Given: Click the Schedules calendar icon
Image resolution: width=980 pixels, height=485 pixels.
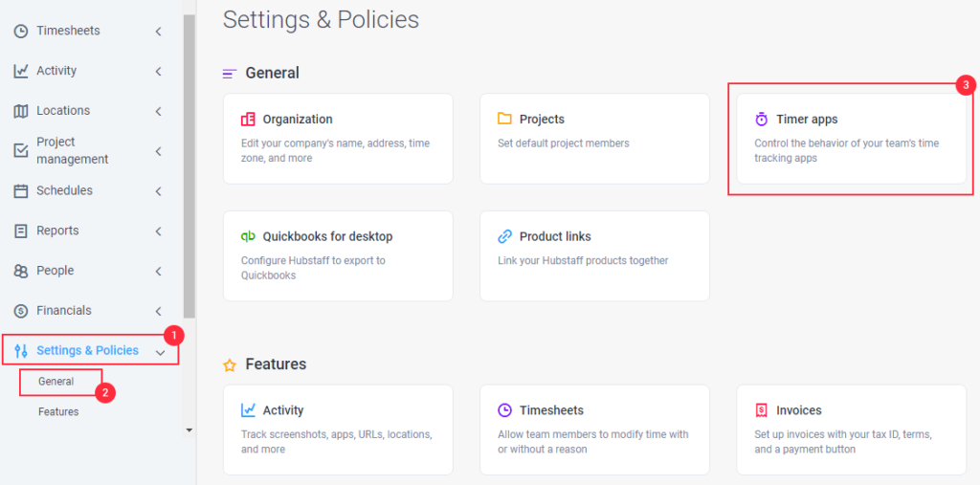Looking at the screenshot, I should coord(21,191).
